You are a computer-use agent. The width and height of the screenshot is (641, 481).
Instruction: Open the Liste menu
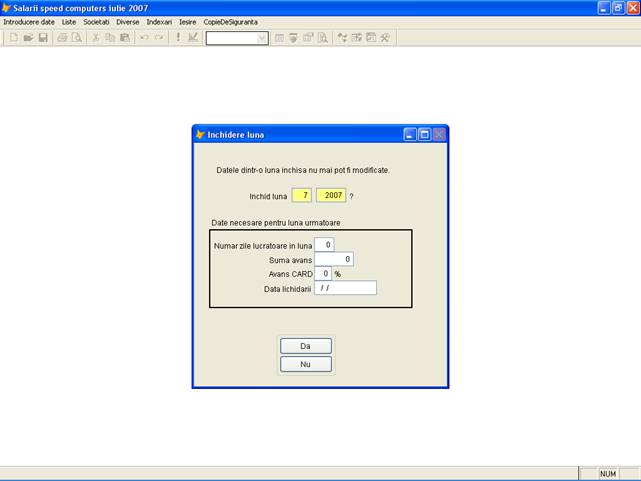[x=69, y=22]
